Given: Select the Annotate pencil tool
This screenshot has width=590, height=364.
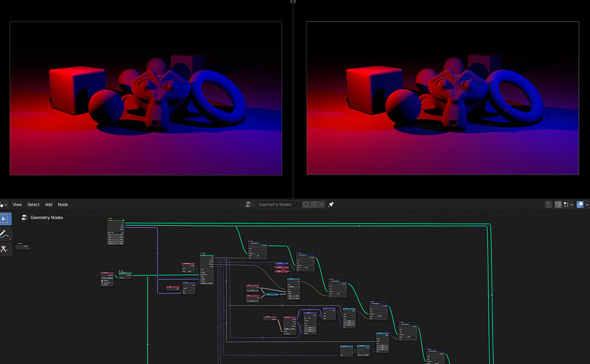Looking at the screenshot, I should [5, 234].
